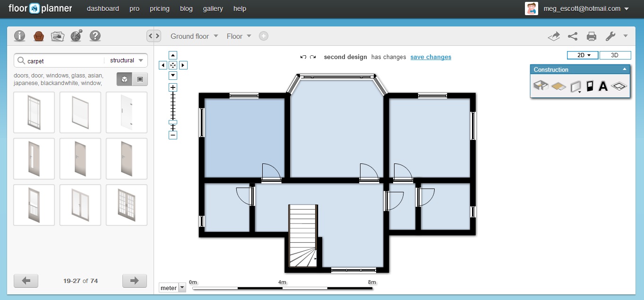Toggle 3D preview of library items
The width and height of the screenshot is (644, 300).
(x=124, y=79)
